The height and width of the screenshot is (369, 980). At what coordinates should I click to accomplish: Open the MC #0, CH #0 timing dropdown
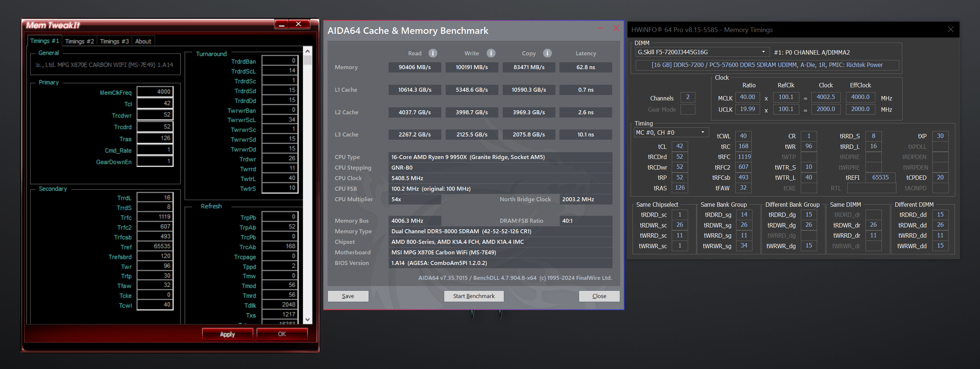pos(671,132)
